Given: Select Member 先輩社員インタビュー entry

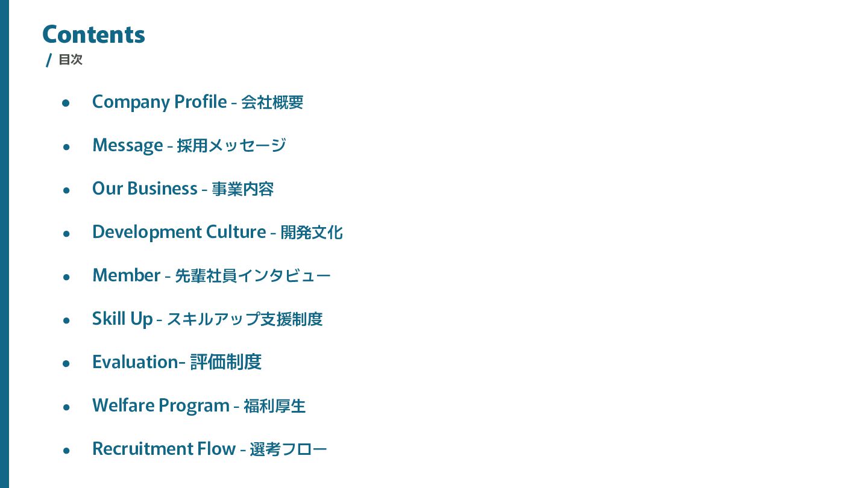Looking at the screenshot, I should (x=212, y=275).
